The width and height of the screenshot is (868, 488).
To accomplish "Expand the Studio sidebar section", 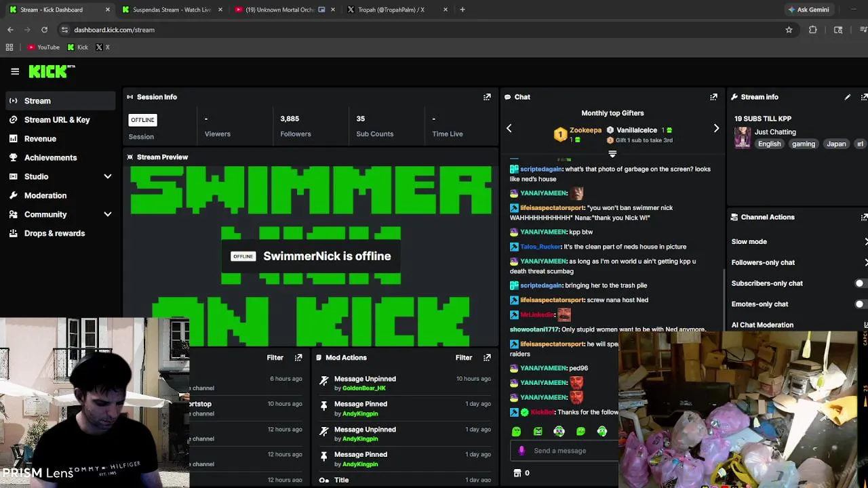I will coord(107,176).
